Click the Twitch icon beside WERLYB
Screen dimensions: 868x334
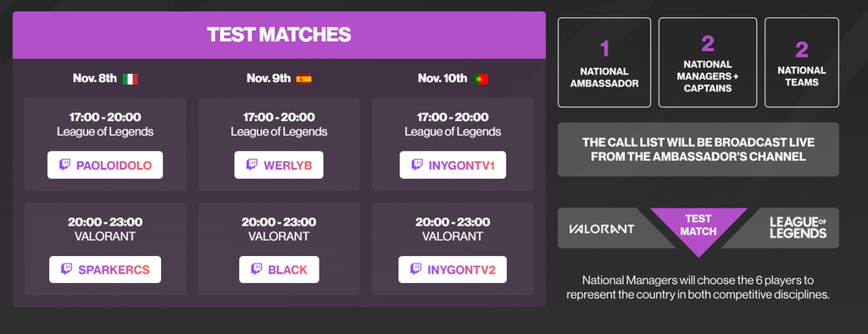tap(252, 165)
